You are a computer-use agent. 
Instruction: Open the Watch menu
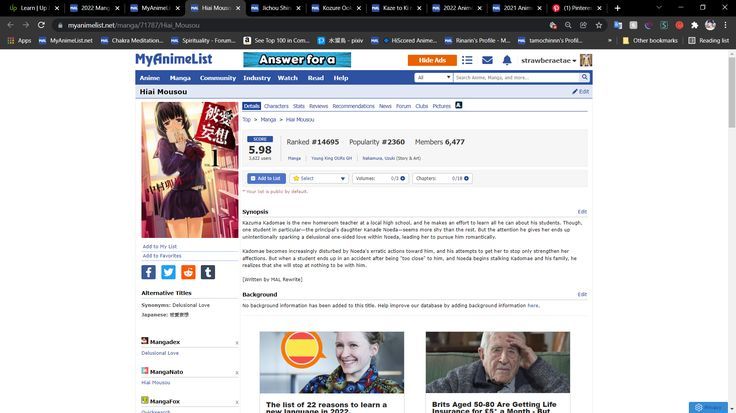tap(288, 78)
